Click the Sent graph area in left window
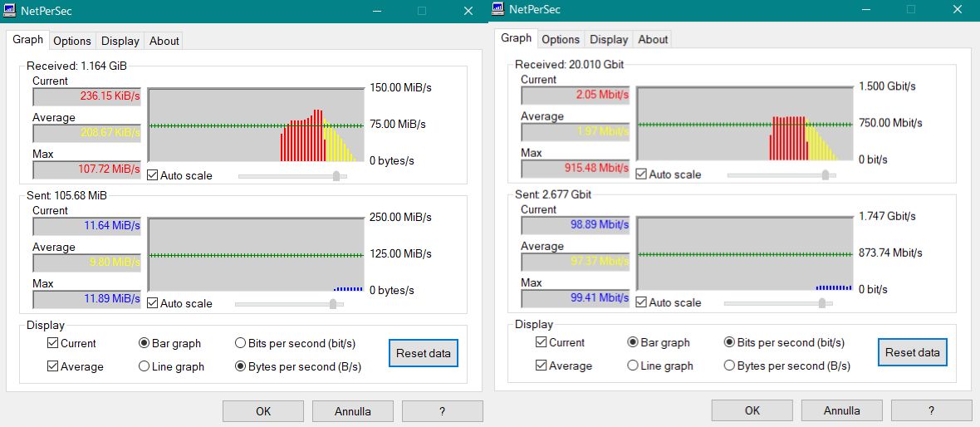The image size is (980, 427). (x=257, y=254)
